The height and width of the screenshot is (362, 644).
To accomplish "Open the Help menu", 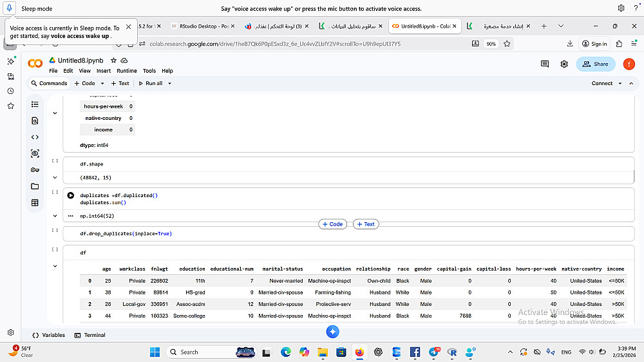I will click(x=167, y=71).
